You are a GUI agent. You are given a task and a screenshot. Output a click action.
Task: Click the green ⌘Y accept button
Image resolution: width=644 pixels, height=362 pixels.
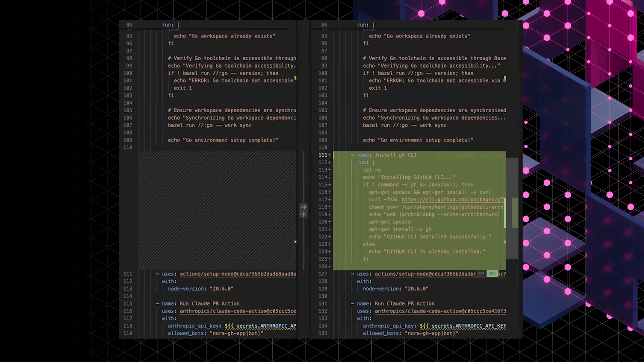click(492, 274)
